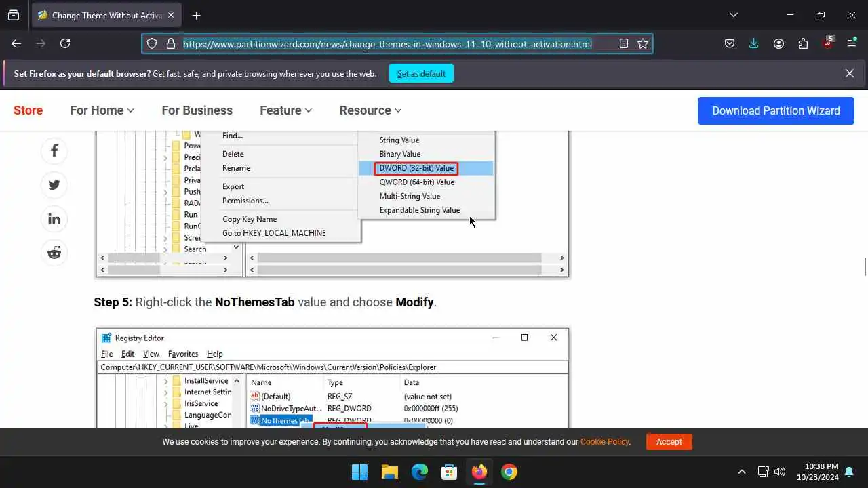Click the tracking protection shield icon
Image resolution: width=868 pixels, height=488 pixels.
coord(152,43)
